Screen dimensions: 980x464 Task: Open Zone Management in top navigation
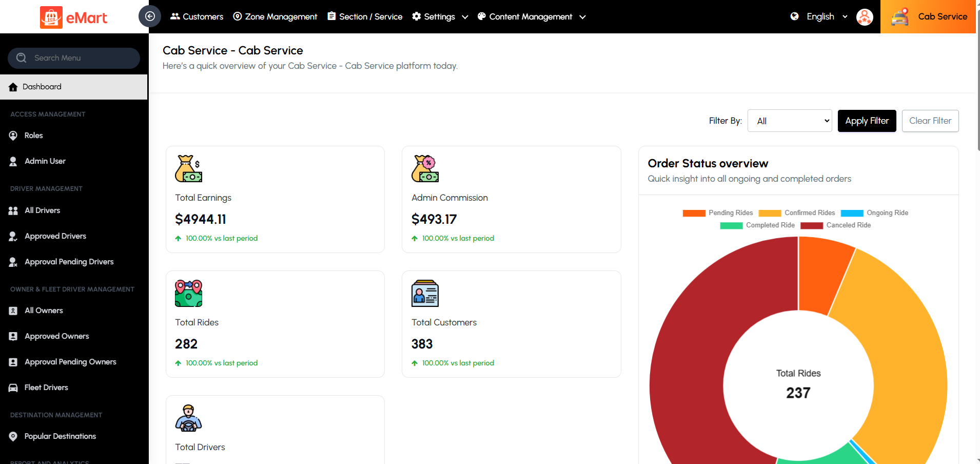(275, 17)
